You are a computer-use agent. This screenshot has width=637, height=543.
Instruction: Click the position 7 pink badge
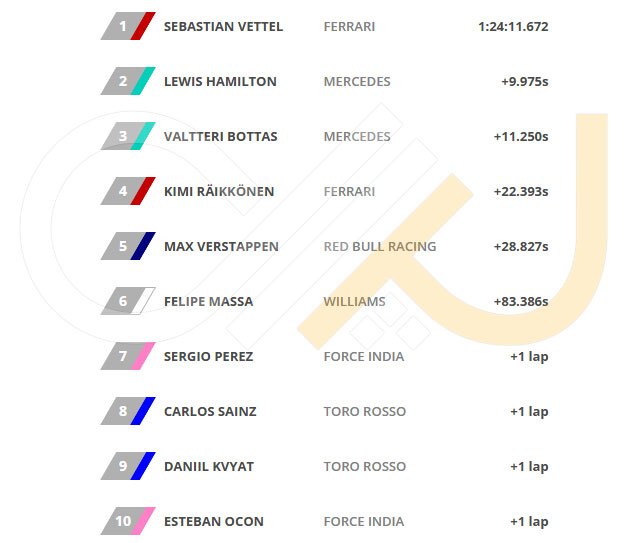128,356
